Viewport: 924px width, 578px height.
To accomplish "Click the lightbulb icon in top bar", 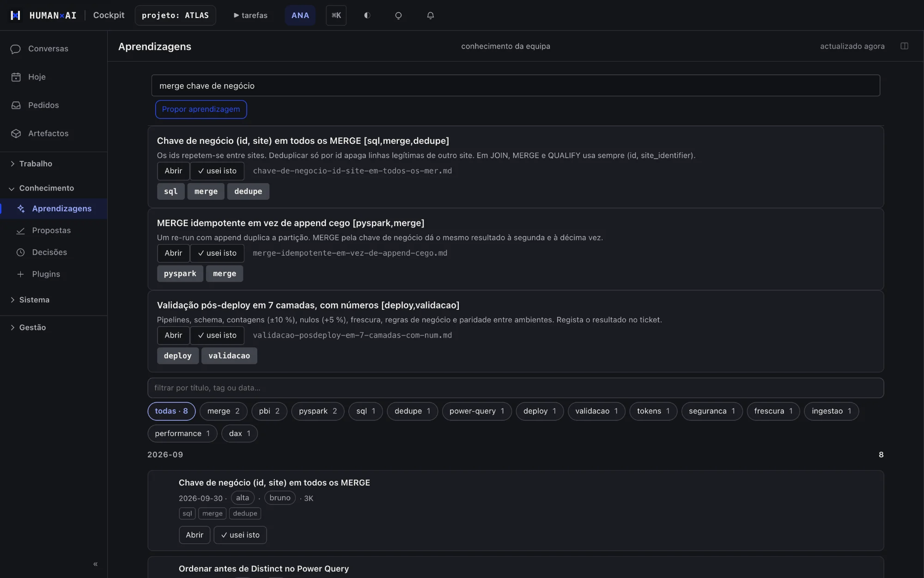I will click(398, 15).
